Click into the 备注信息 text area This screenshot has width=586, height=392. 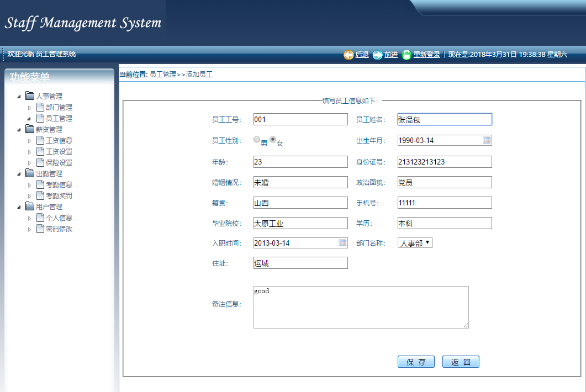click(361, 307)
